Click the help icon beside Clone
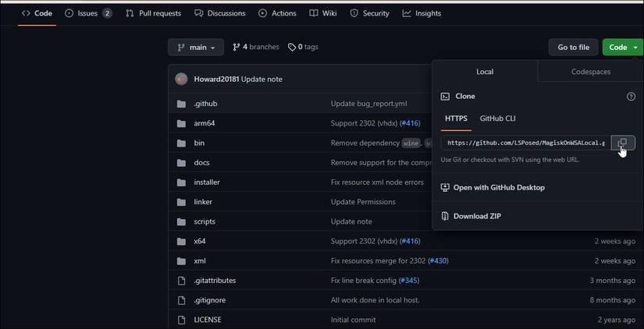The width and height of the screenshot is (644, 329). (x=631, y=97)
